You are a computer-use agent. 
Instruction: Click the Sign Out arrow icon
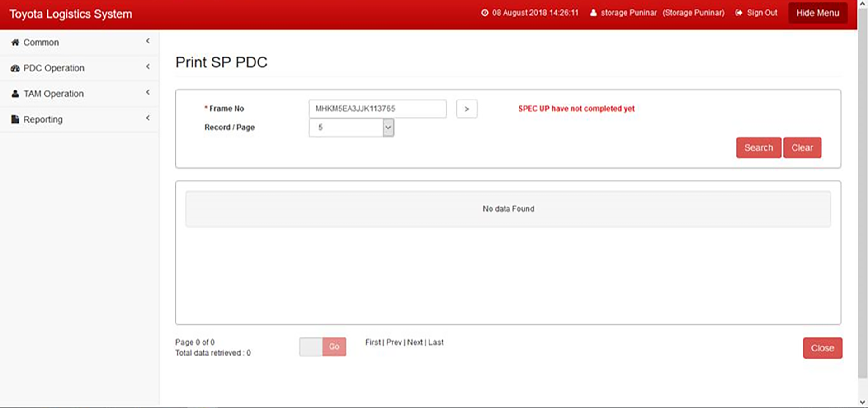coord(739,13)
